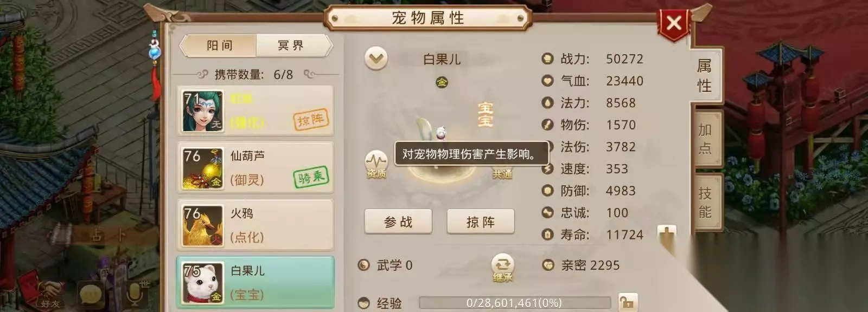Tap the microphone voice icon
Screen dimensions: 868x312
point(135,294)
